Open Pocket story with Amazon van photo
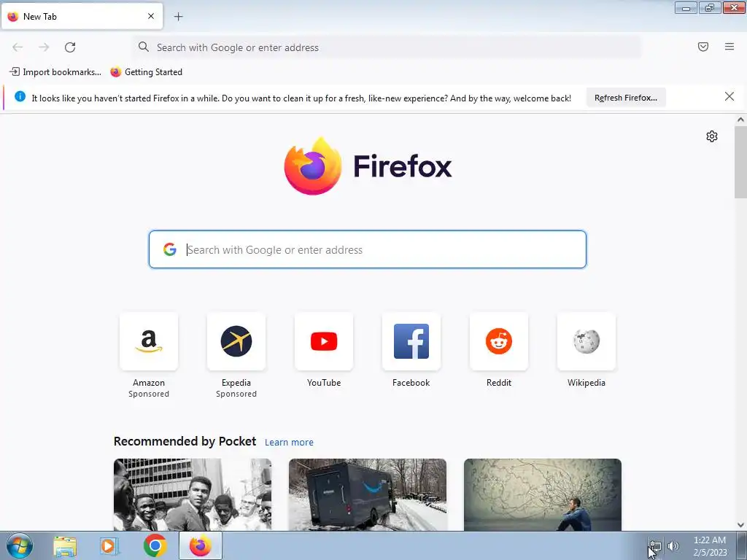The image size is (747, 560). pyautogui.click(x=368, y=494)
